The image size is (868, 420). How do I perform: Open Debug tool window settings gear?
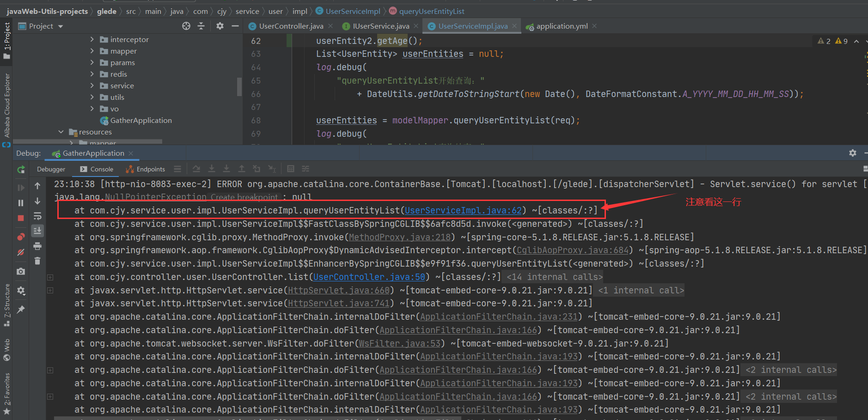coord(853,153)
